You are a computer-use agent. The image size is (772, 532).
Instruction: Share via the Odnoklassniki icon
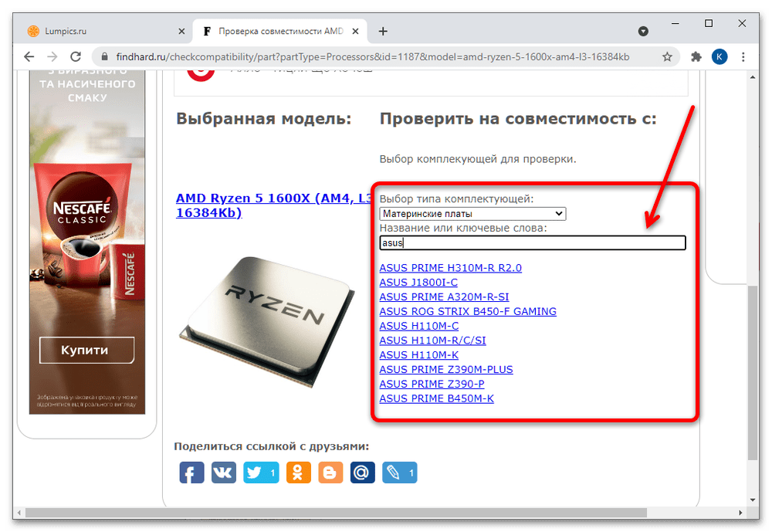[x=298, y=473]
